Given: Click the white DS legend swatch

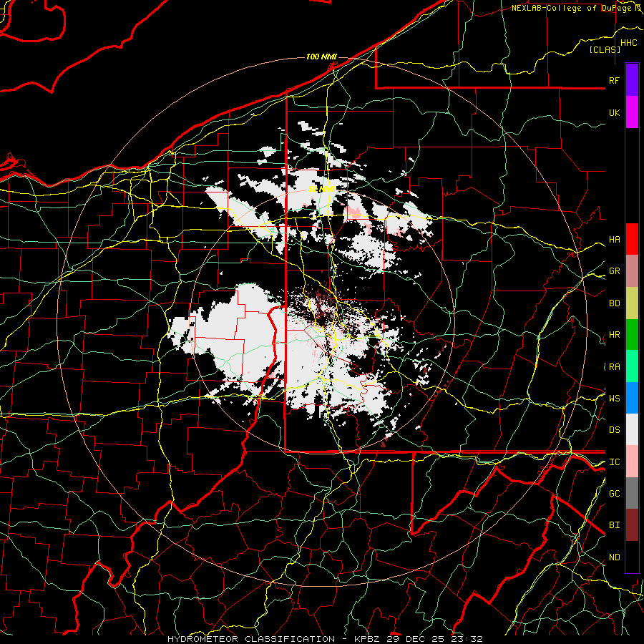Looking at the screenshot, I should click(632, 429).
